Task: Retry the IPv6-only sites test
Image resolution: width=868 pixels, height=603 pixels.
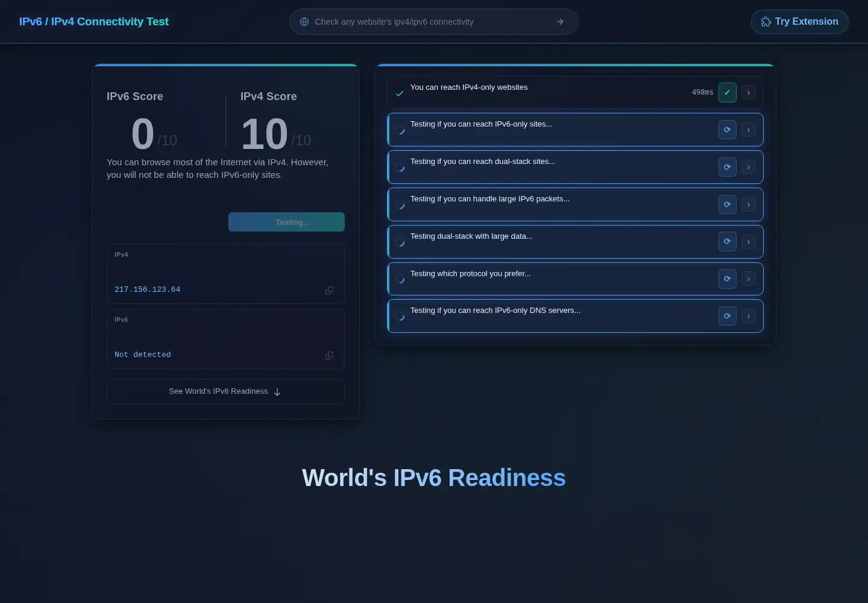Action: (x=728, y=130)
